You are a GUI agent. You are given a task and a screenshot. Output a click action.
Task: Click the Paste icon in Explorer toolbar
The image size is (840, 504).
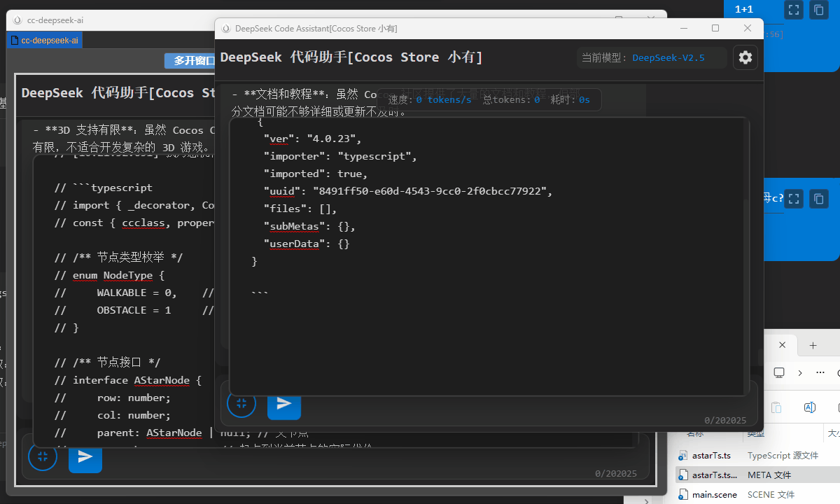(x=776, y=407)
